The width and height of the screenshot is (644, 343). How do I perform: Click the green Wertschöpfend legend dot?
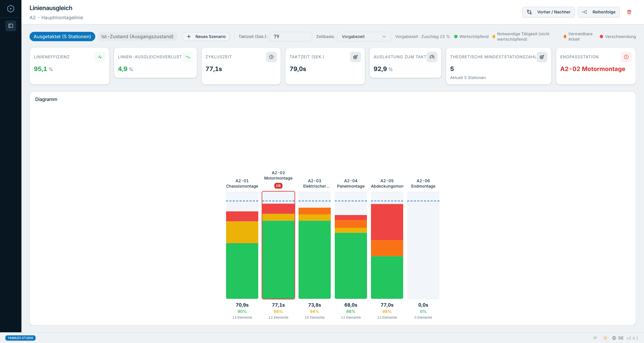tap(456, 36)
